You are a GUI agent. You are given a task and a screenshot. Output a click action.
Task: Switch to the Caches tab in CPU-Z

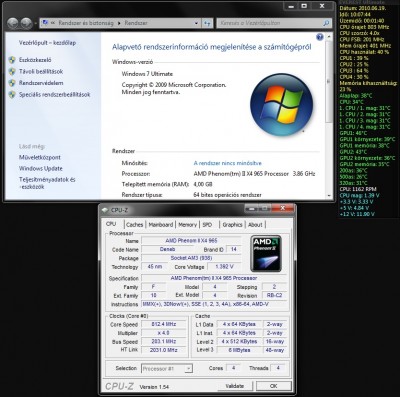(x=135, y=225)
